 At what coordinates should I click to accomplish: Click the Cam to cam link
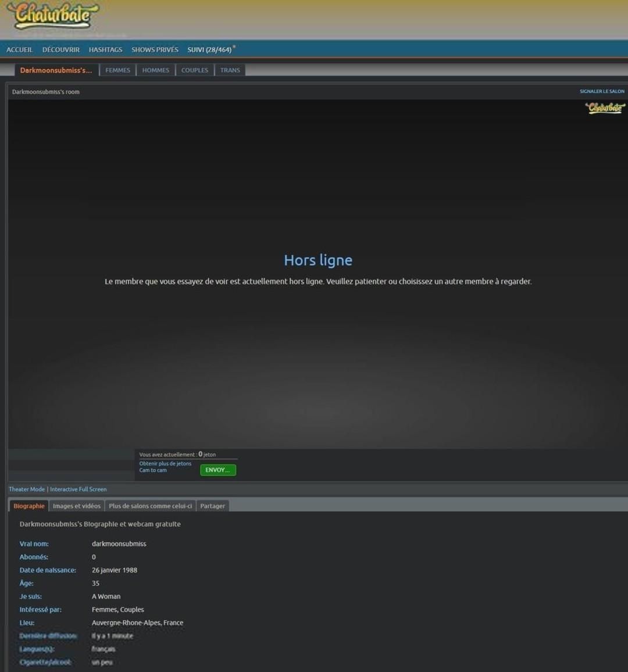(x=153, y=470)
